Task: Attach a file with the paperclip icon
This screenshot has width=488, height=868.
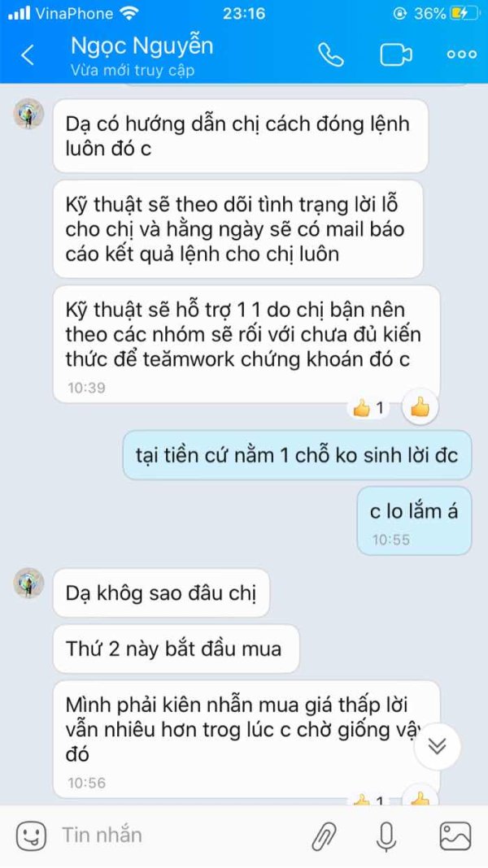Action: [x=325, y=835]
